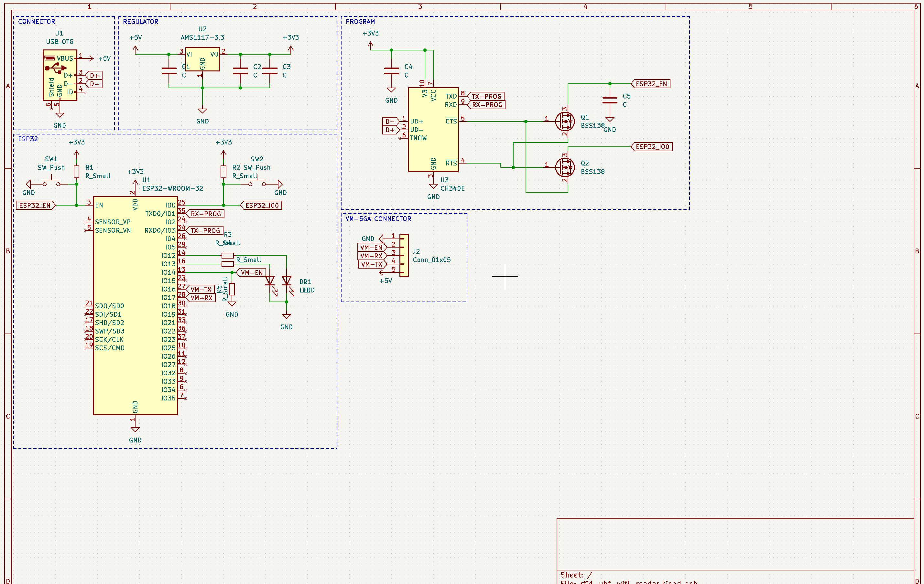Select the J1 USB_OTG connector symbol
924x584 pixels.
tap(60, 75)
